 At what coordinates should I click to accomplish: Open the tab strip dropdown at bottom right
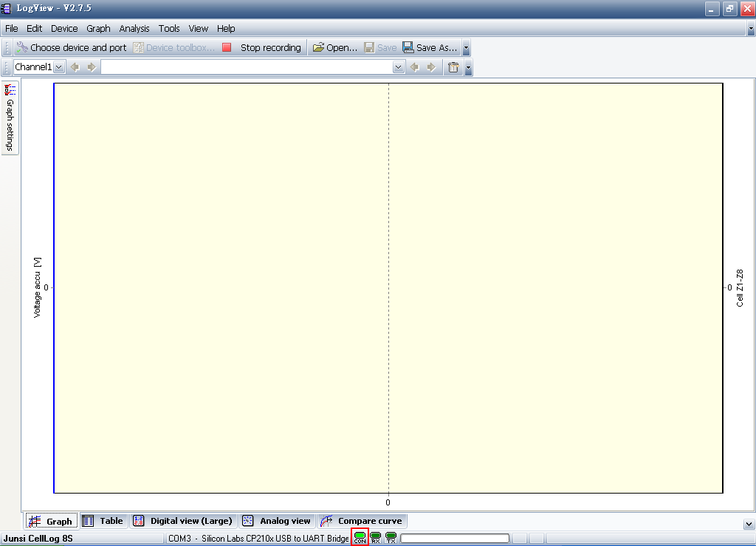pos(749,525)
